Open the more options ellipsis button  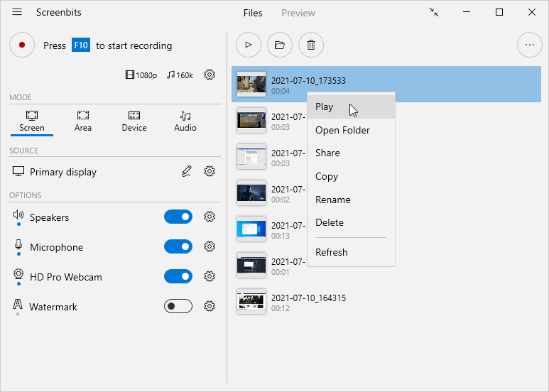tap(529, 45)
